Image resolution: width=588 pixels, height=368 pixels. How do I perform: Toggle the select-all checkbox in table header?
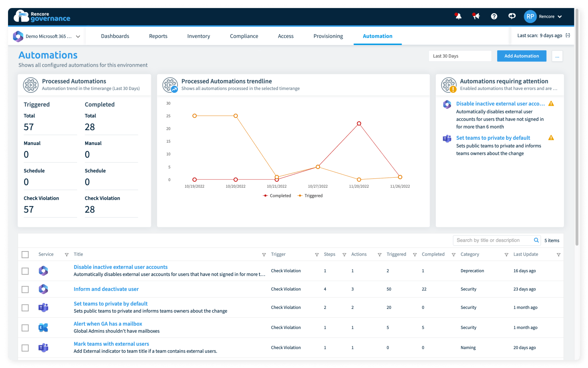[25, 255]
